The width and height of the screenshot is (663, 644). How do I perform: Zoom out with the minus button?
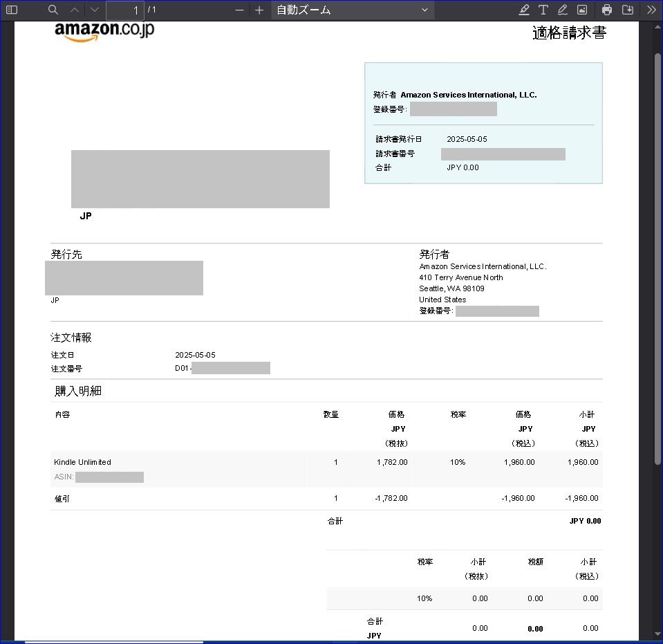pyautogui.click(x=239, y=10)
